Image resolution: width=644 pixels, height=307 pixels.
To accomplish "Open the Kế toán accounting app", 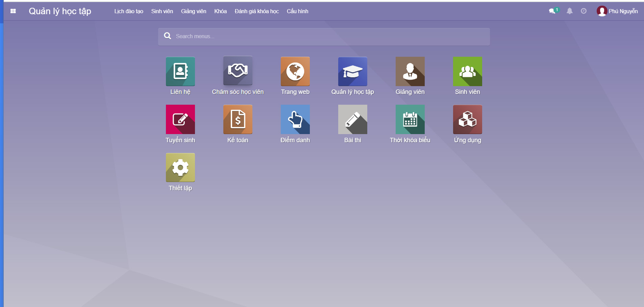I will [238, 119].
